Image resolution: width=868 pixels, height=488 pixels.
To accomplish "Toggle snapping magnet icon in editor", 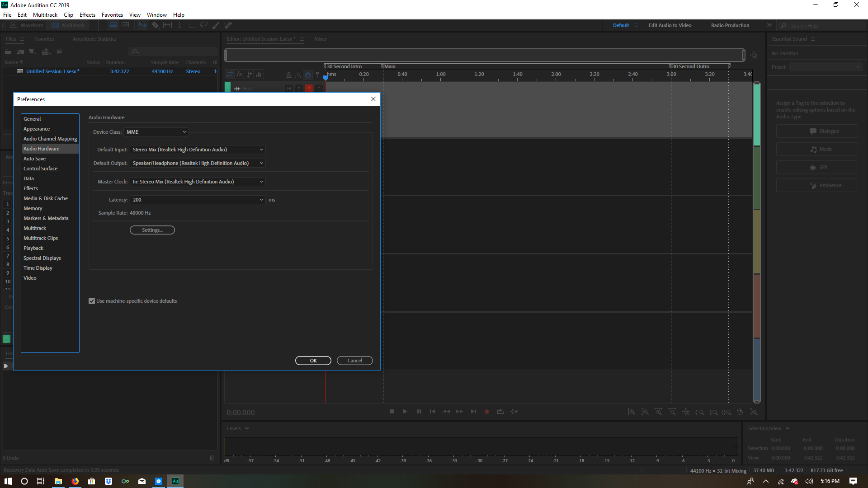I will coord(308,75).
